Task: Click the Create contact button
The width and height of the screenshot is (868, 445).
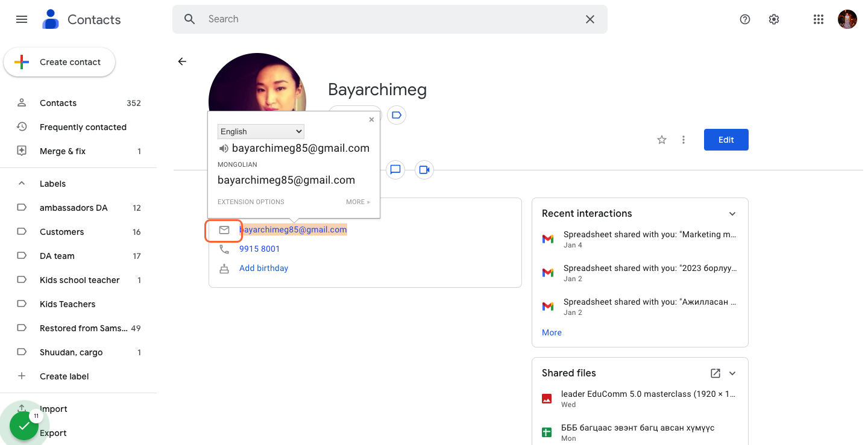Action: pyautogui.click(x=59, y=62)
